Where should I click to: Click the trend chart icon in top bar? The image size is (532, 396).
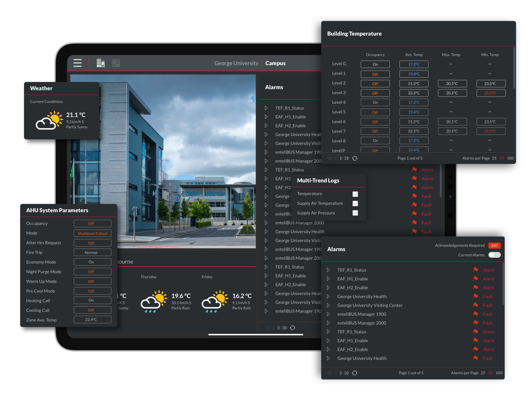(116, 63)
